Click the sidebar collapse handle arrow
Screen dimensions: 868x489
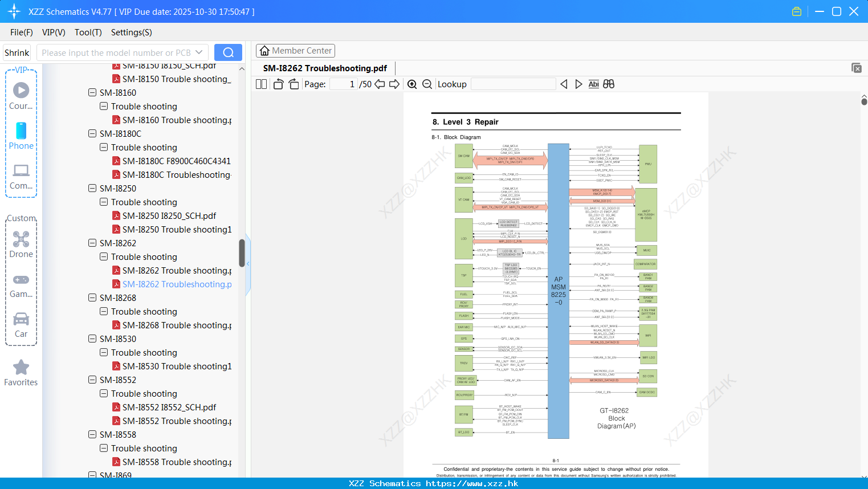pos(248,263)
